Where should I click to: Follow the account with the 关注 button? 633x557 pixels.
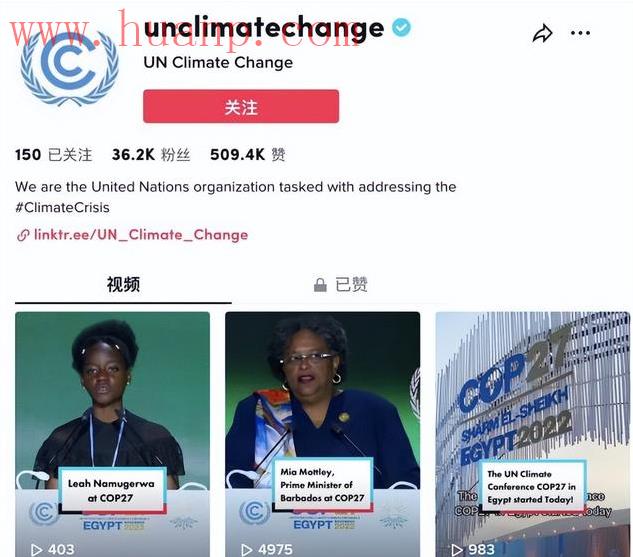[x=241, y=107]
